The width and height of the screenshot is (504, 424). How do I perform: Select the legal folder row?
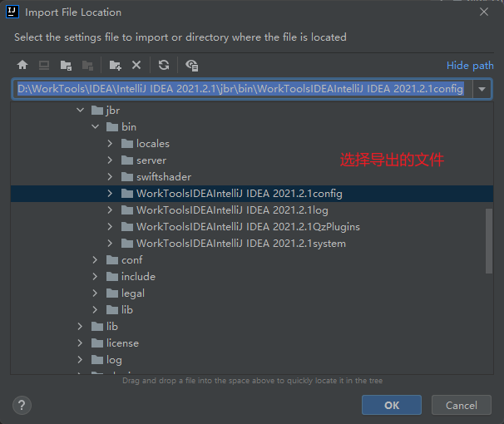(x=252, y=293)
